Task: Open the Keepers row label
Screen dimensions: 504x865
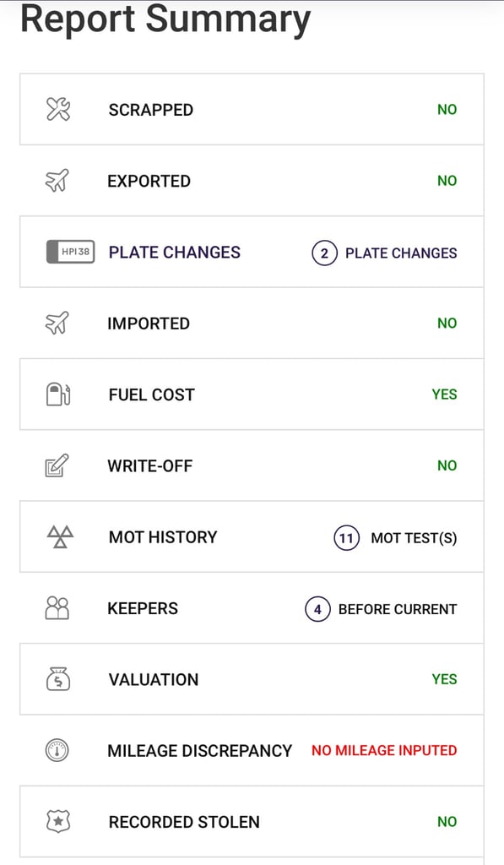Action: (143, 608)
